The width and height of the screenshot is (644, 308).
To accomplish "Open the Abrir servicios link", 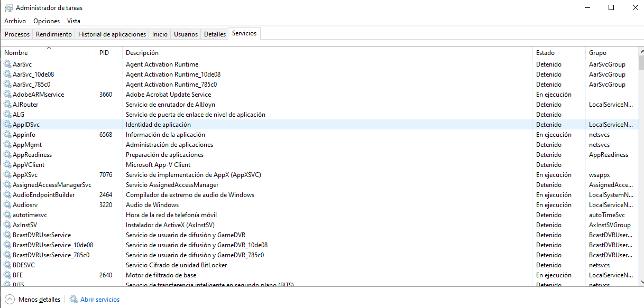I will tap(100, 300).
